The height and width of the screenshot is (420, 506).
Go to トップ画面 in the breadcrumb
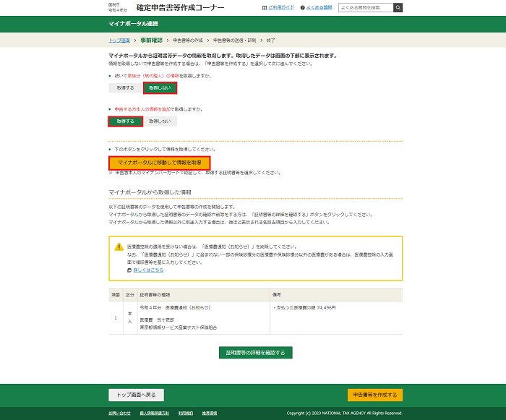(119, 40)
